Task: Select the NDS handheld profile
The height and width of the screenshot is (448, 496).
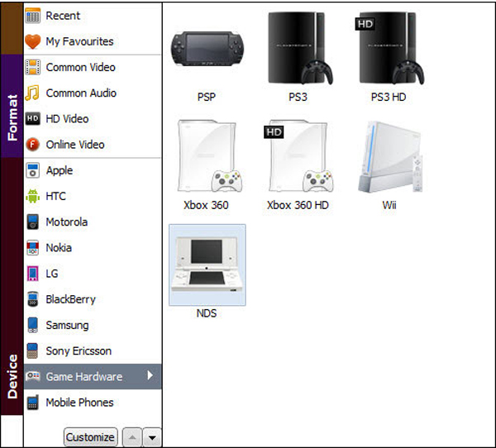Action: tap(206, 266)
